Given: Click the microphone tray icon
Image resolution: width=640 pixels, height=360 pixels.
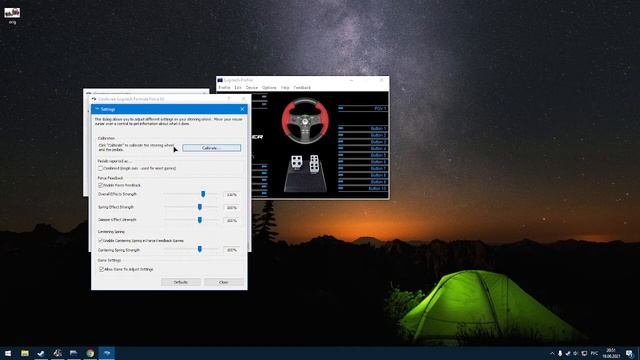Looking at the screenshot, I should point(560,353).
